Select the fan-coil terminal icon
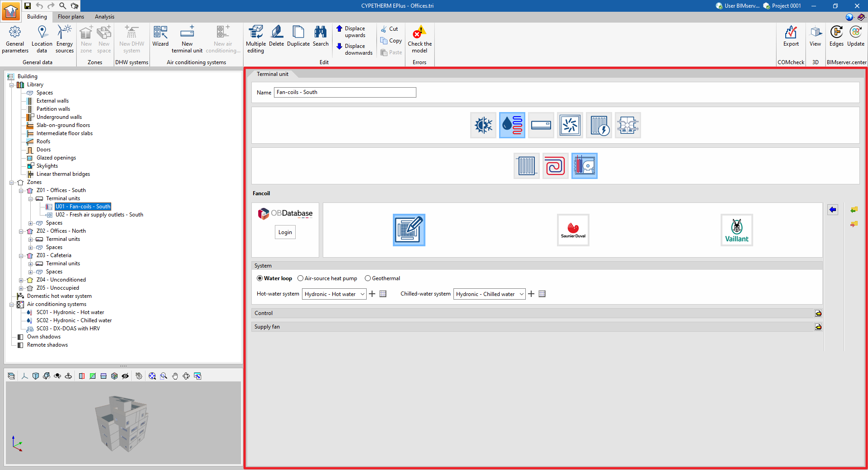This screenshot has width=868, height=470. coord(585,166)
